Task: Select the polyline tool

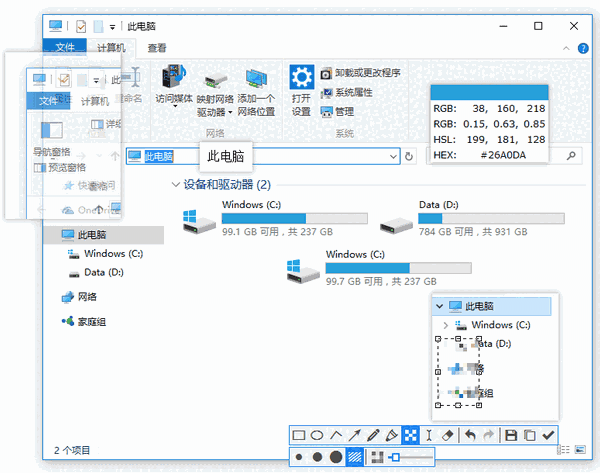Action: (336, 435)
